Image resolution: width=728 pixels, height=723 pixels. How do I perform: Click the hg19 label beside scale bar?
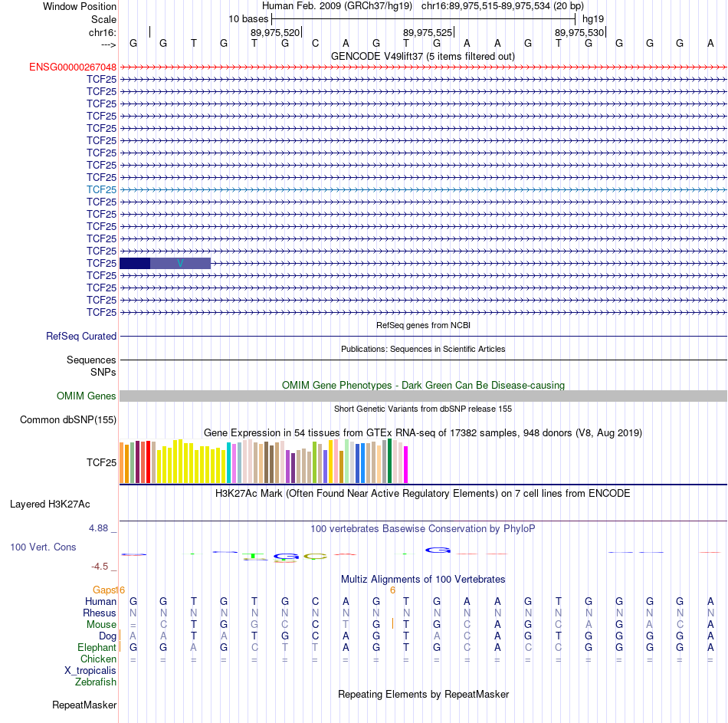coord(593,19)
